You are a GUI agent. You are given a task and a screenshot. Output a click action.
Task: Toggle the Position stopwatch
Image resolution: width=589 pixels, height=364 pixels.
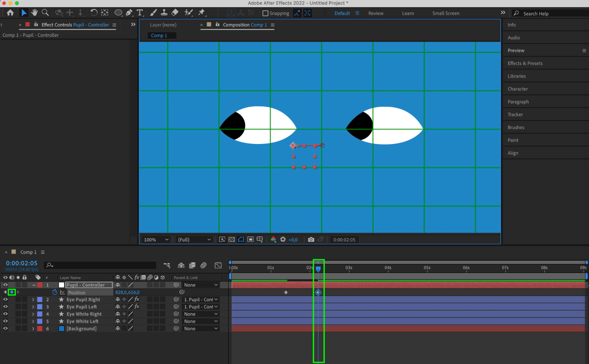click(x=55, y=292)
